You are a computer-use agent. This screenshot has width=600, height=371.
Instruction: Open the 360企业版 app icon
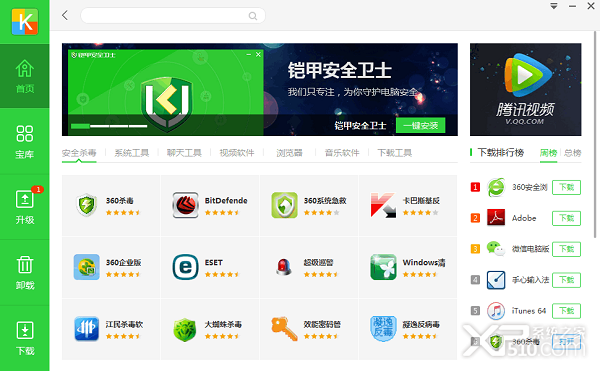(86, 267)
